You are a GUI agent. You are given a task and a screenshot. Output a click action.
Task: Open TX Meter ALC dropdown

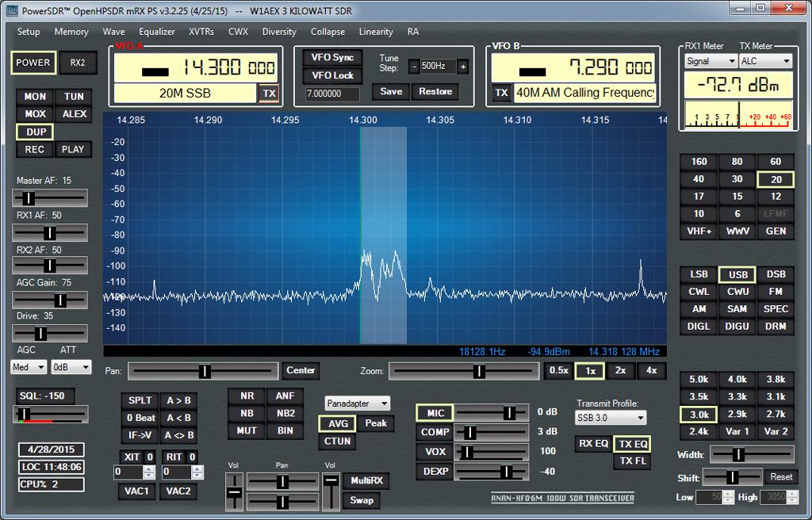tap(765, 61)
